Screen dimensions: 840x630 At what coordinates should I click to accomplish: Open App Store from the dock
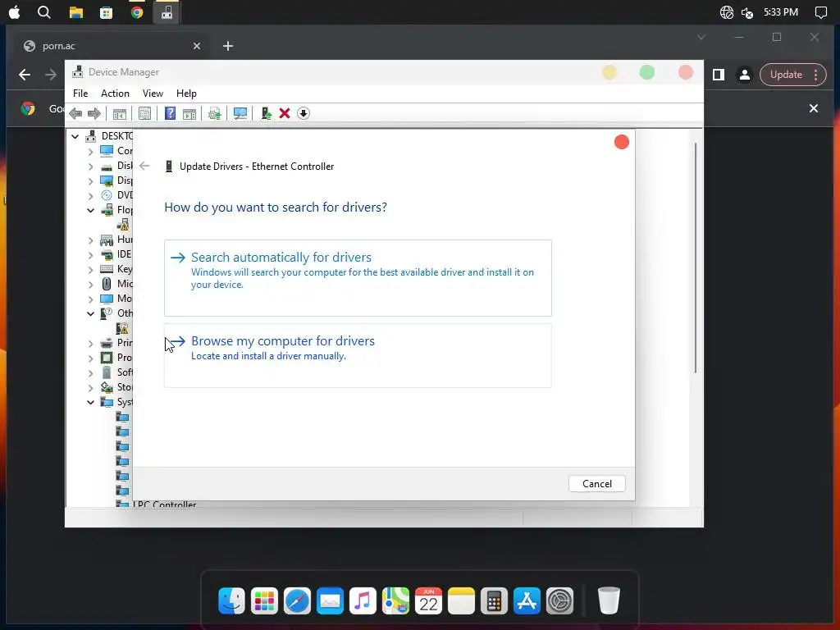pyautogui.click(x=527, y=600)
